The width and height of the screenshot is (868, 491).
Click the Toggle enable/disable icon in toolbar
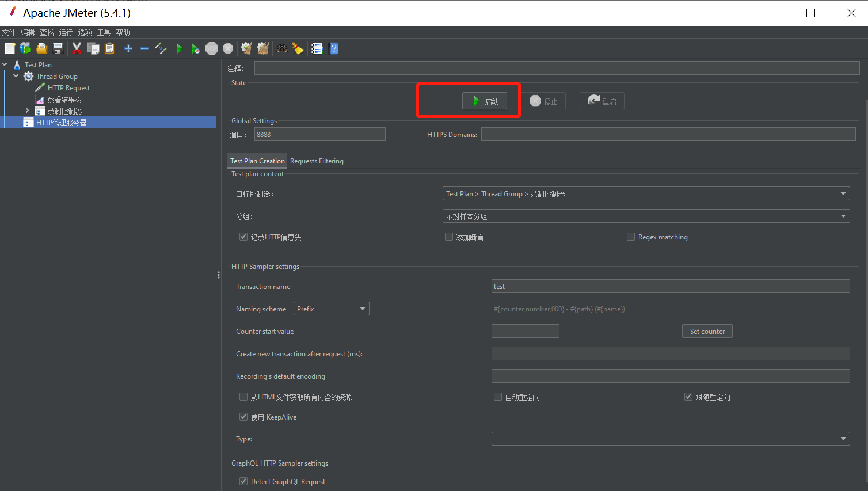pyautogui.click(x=161, y=49)
